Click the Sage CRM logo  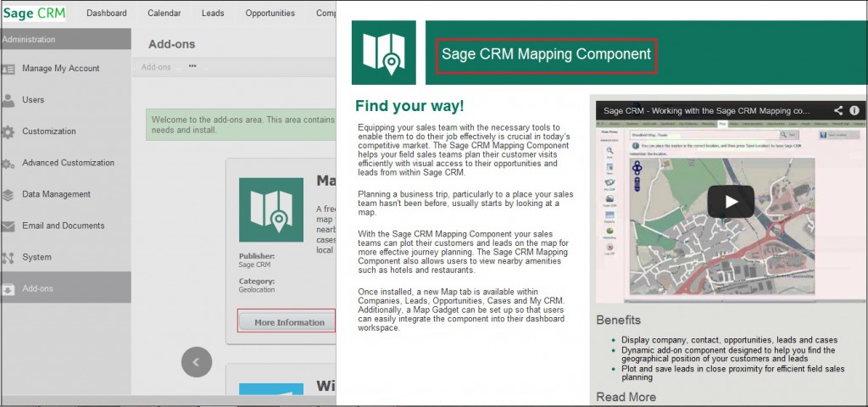pos(34,14)
